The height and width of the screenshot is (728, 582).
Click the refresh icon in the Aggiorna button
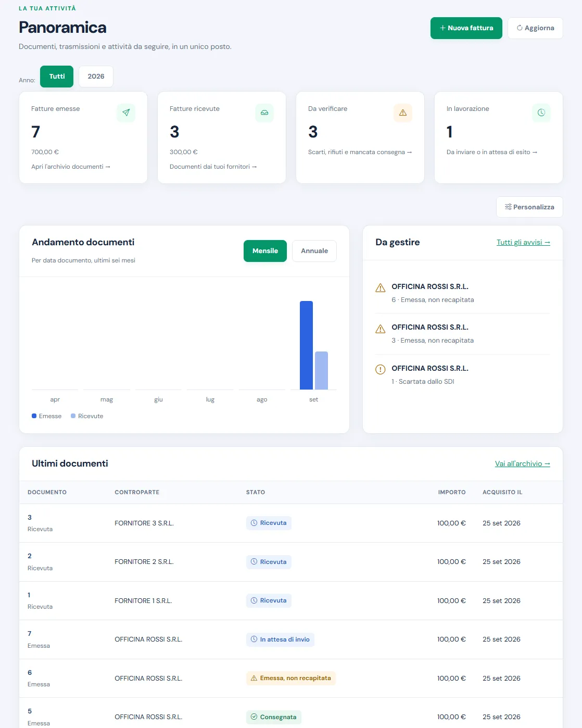click(520, 28)
